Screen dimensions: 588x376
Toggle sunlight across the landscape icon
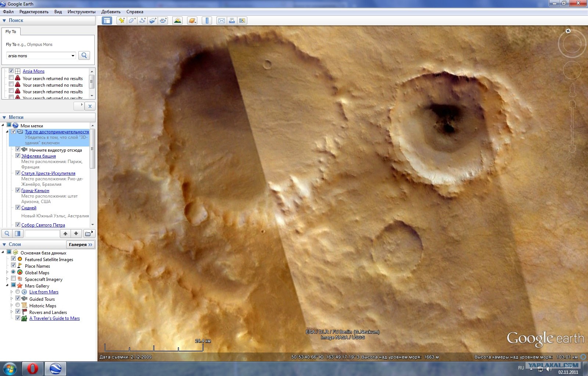tap(178, 21)
